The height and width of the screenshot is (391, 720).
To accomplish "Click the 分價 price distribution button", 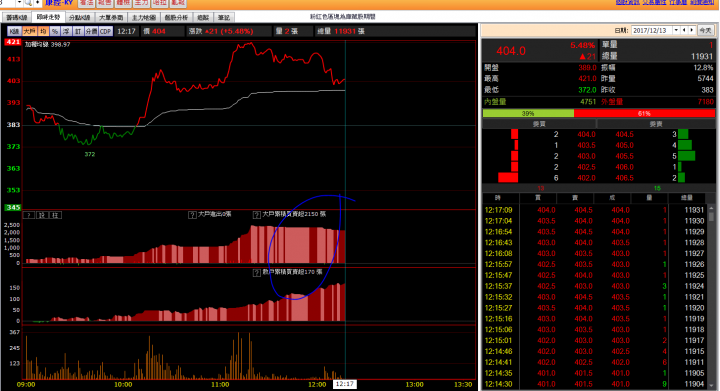I will tap(91, 31).
